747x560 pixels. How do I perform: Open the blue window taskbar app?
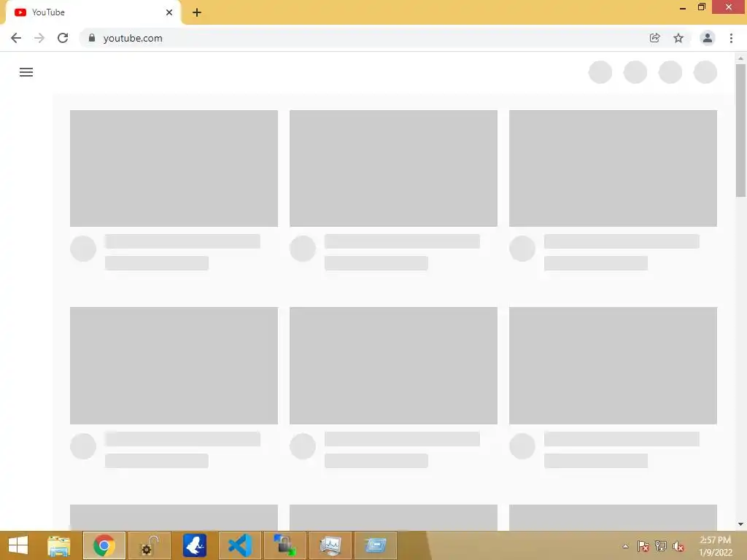pos(376,545)
